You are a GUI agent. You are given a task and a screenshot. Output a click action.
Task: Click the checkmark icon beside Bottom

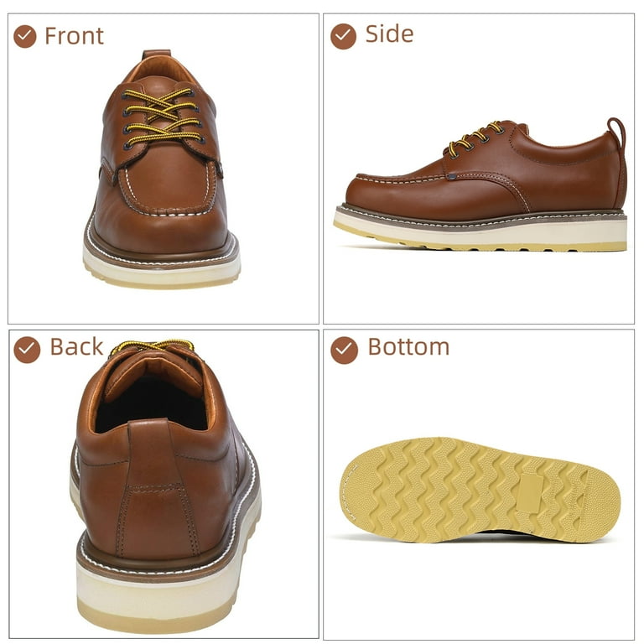coord(344,351)
